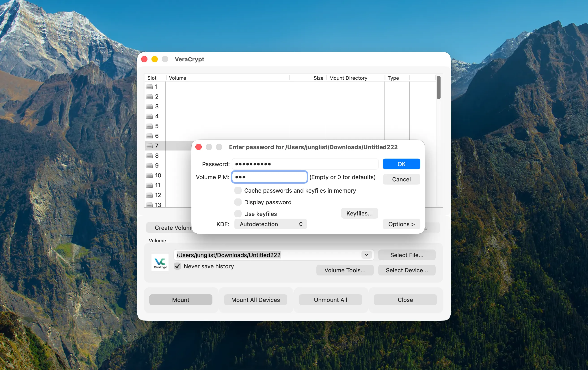Click the Mount button
The image size is (588, 370).
tap(181, 300)
